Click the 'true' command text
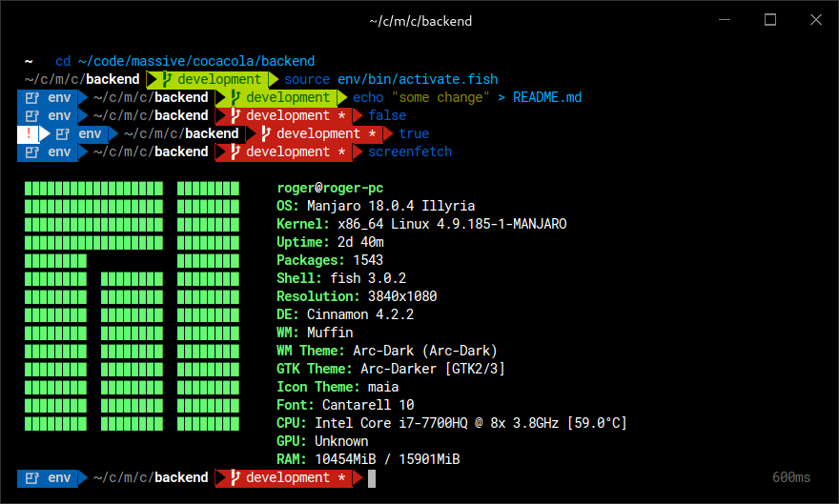Viewport: 839px width, 504px height. [414, 133]
